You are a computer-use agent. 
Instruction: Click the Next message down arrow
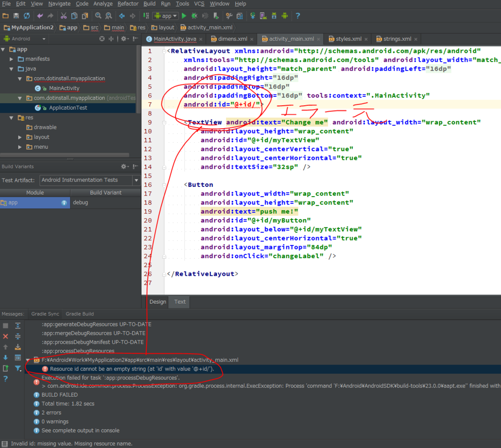pyautogui.click(x=5, y=358)
